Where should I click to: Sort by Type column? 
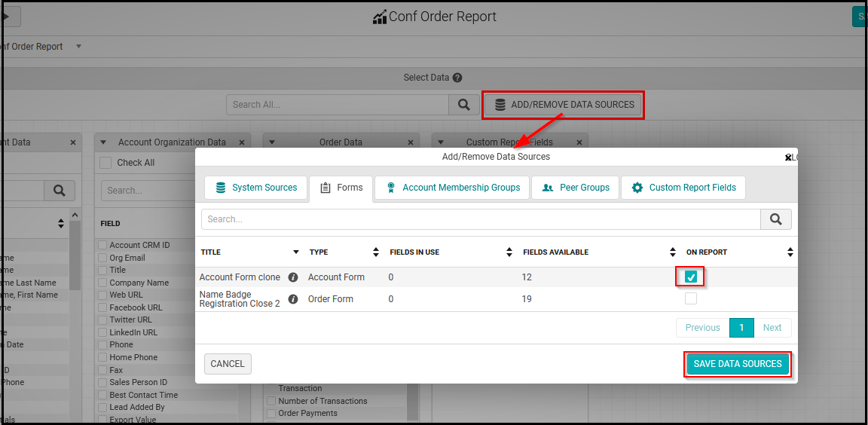376,252
